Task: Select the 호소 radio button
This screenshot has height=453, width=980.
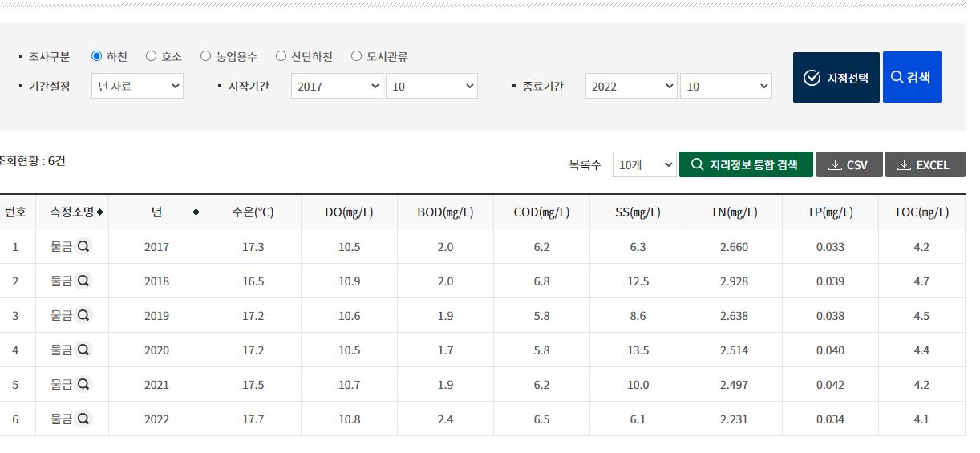Action: tap(152, 56)
